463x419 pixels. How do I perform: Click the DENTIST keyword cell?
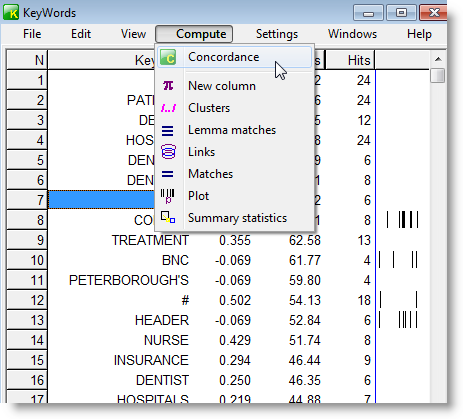click(162, 380)
